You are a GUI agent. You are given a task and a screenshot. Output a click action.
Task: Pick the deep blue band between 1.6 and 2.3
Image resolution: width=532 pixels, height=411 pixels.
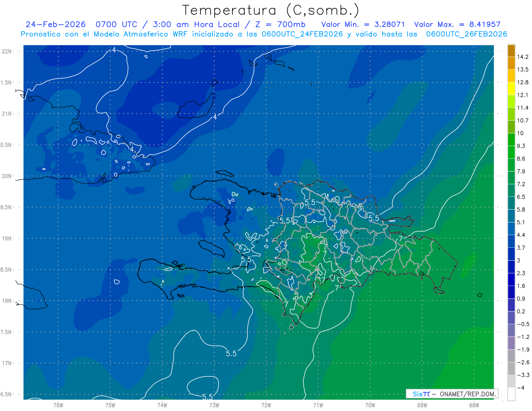(x=511, y=279)
